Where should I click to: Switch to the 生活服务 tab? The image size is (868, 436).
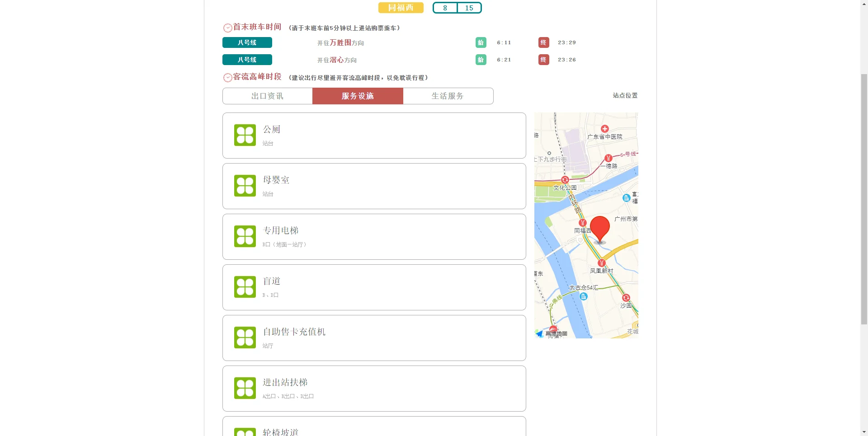click(x=448, y=96)
